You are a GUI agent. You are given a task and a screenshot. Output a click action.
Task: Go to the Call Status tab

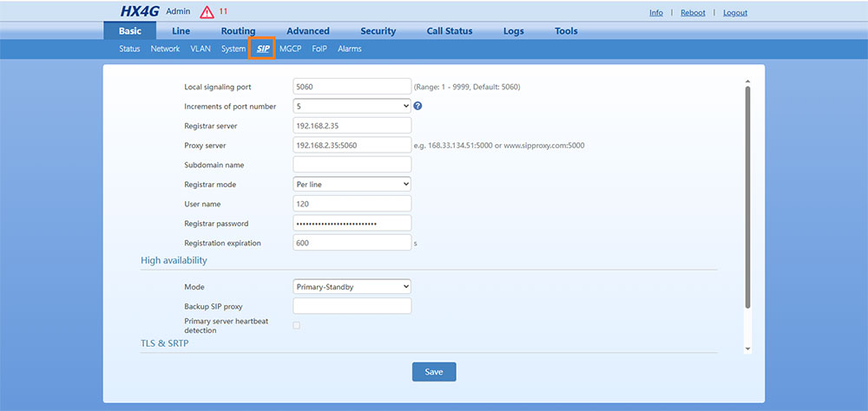450,31
